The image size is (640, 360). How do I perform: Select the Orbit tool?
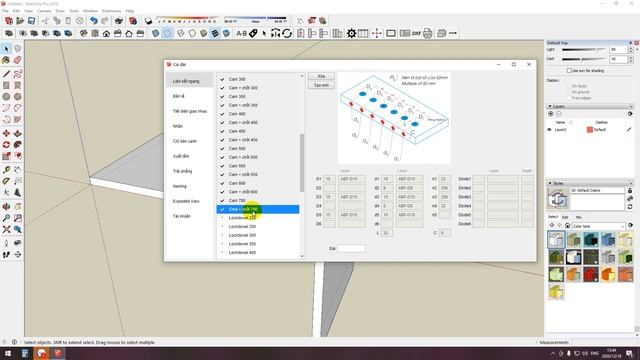pyautogui.click(x=6, y=207)
